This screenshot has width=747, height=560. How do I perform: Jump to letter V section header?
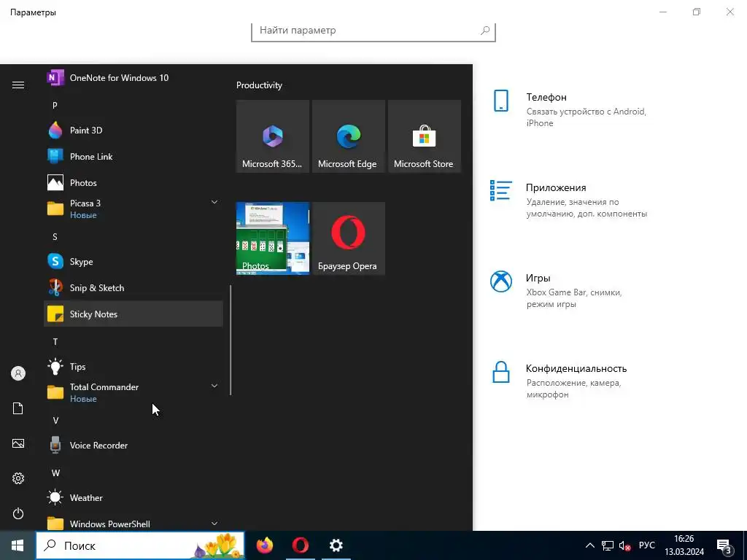(x=55, y=421)
